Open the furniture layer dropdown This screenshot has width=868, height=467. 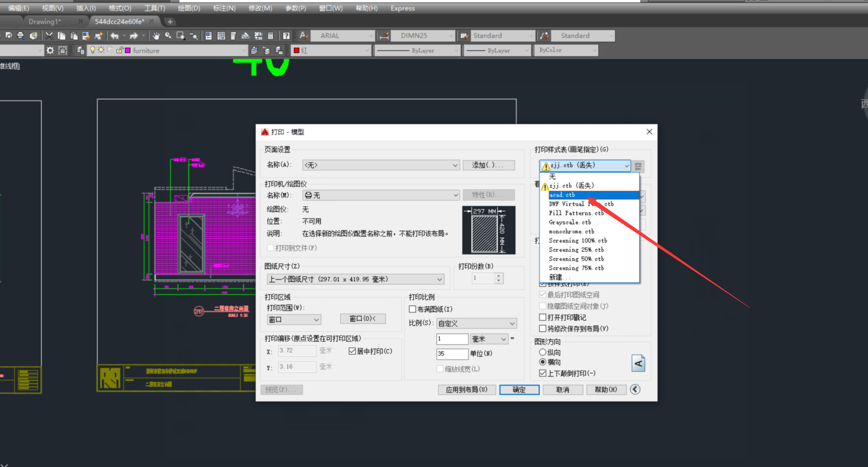(x=167, y=50)
